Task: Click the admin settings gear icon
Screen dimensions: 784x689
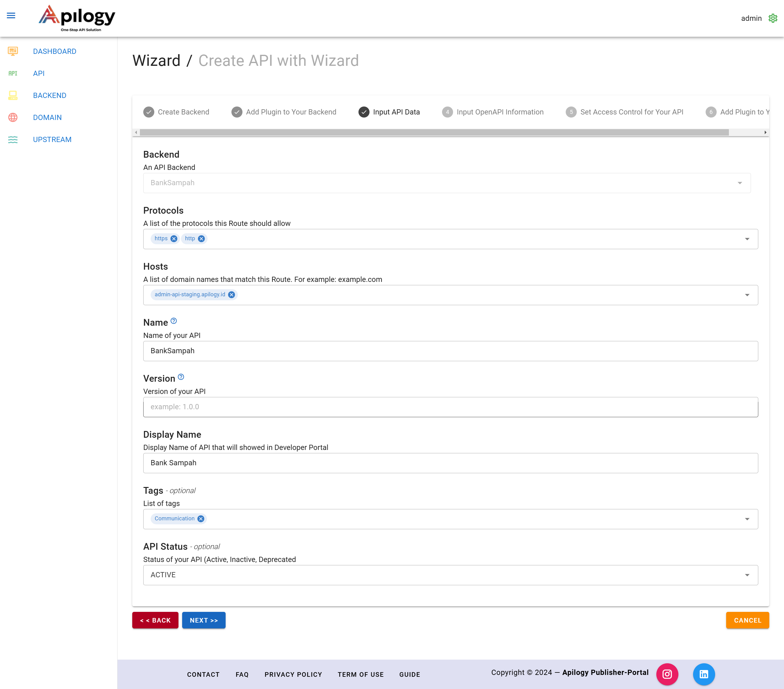Action: click(772, 18)
